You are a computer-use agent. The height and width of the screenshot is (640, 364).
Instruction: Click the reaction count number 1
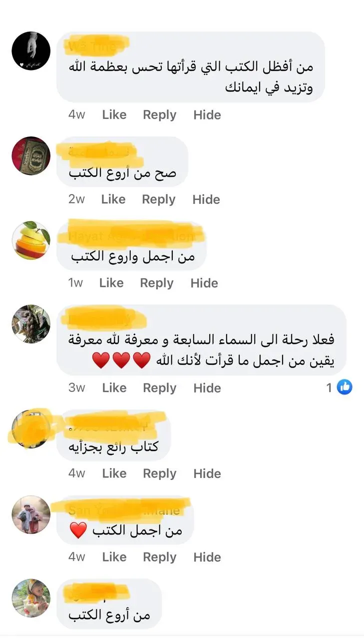point(329,387)
